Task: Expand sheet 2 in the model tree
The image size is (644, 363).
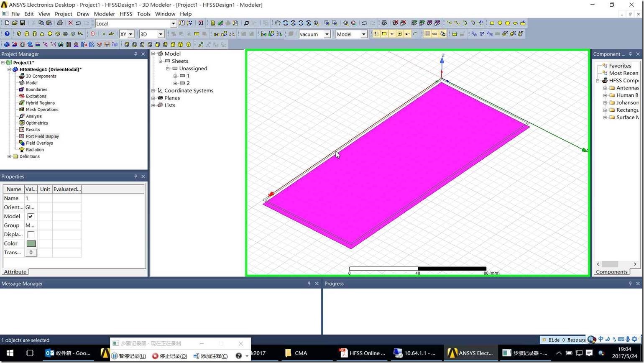Action: [175, 83]
